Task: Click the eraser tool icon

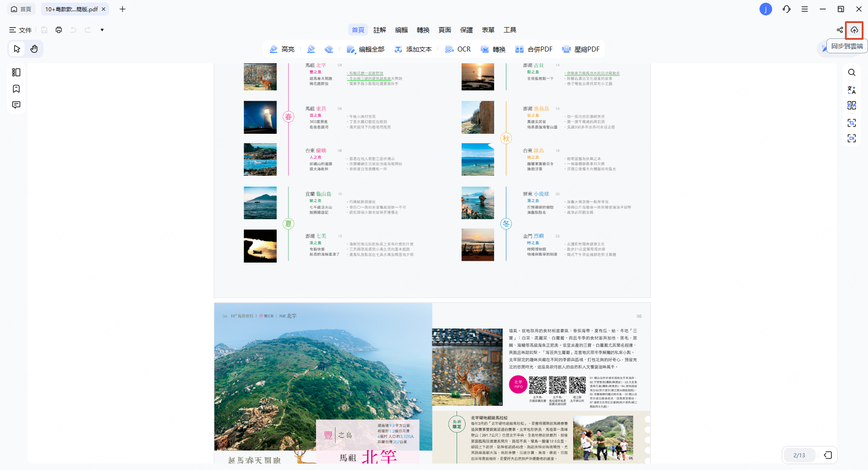Action: coord(329,49)
